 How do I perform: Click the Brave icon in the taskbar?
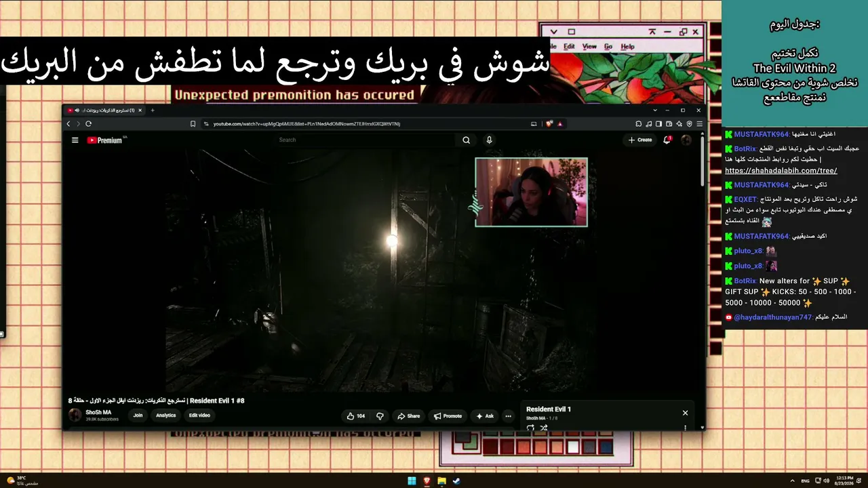427,481
